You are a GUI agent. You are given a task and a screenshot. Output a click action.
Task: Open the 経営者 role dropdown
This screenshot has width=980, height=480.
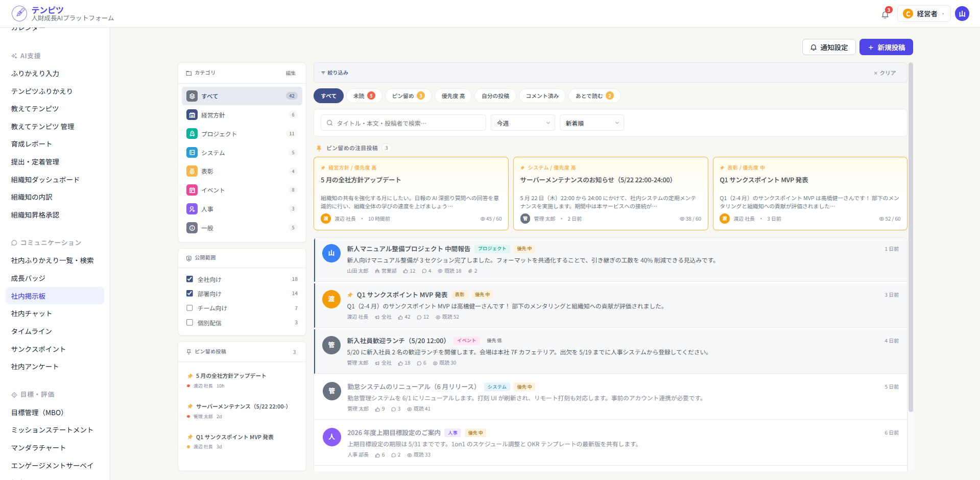[x=924, y=14]
